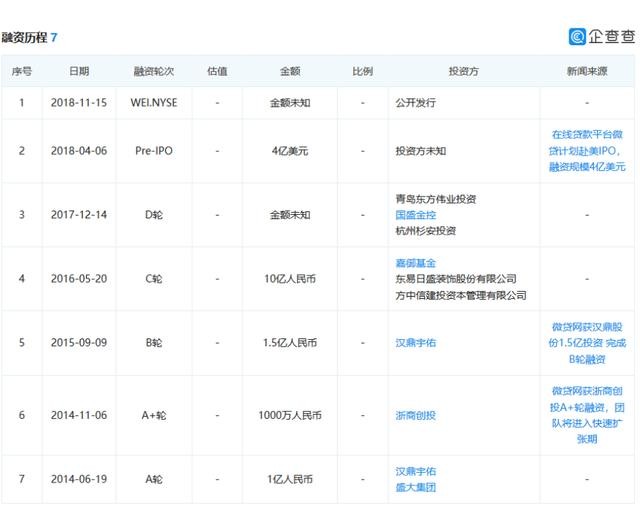
Task: Click the 序号 column header
Action: (x=22, y=71)
